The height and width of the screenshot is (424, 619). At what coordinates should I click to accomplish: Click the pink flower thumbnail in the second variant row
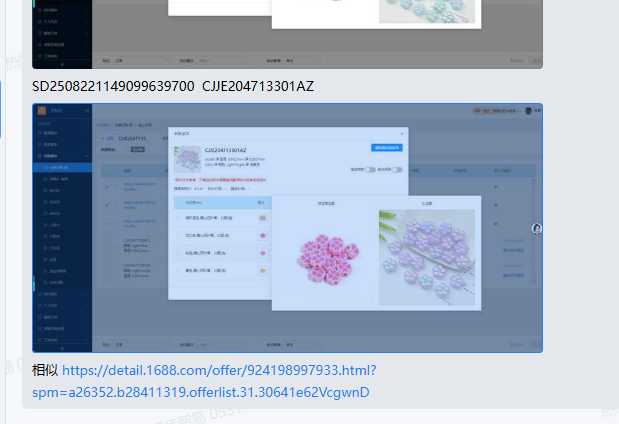click(263, 235)
